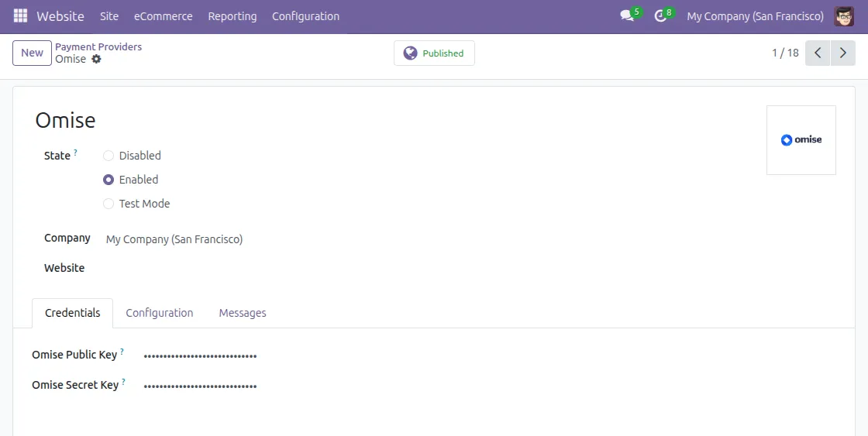Open the apps grid menu icon

[x=20, y=16]
